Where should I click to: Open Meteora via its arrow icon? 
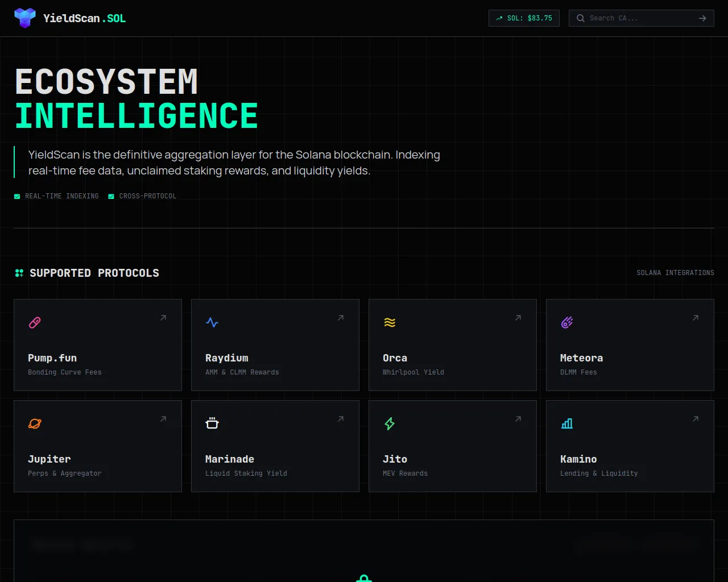click(696, 318)
